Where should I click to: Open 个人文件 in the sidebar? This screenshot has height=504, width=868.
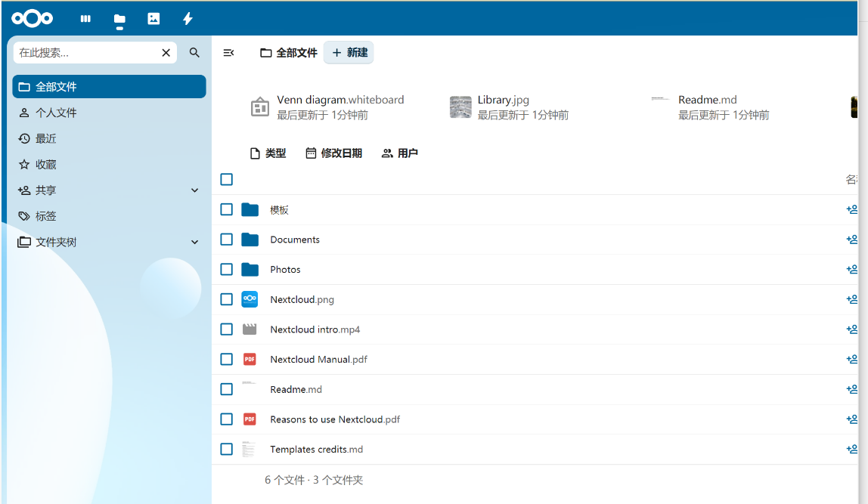coord(109,113)
